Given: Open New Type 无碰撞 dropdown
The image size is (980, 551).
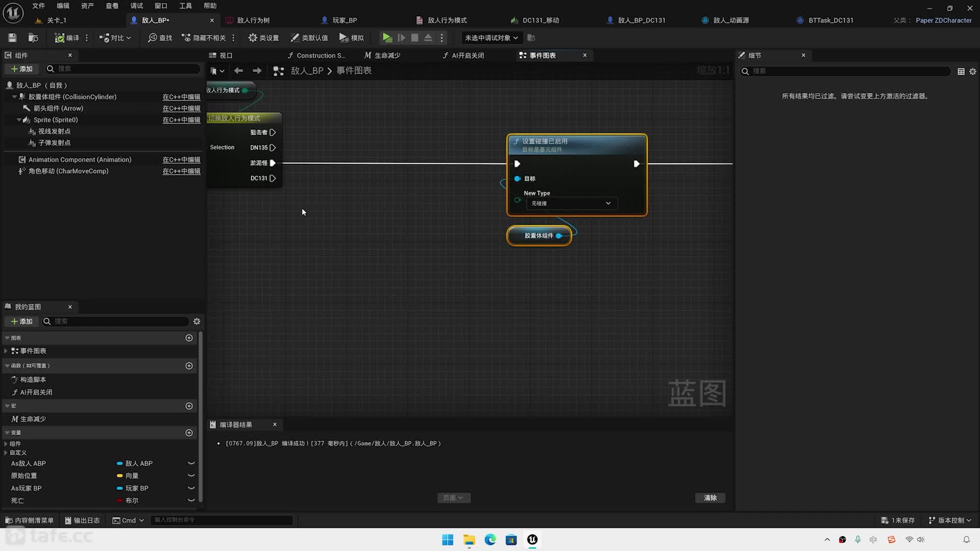Looking at the screenshot, I should click(572, 204).
